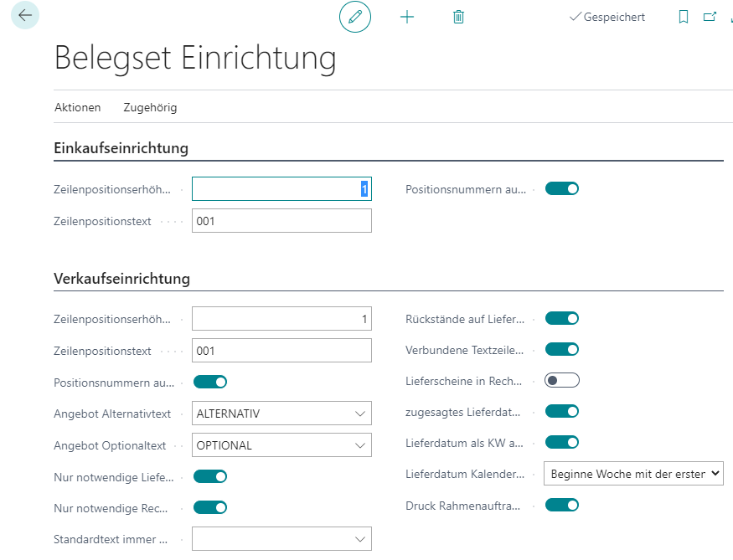Enable the Lieferscheine in Rech... toggle
This screenshot has height=560, width=733.
(x=561, y=381)
